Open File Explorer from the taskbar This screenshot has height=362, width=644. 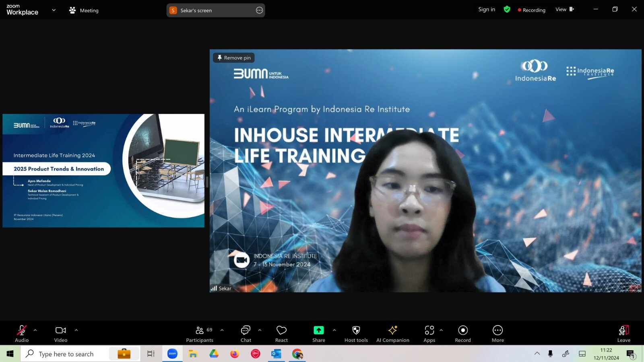click(193, 354)
